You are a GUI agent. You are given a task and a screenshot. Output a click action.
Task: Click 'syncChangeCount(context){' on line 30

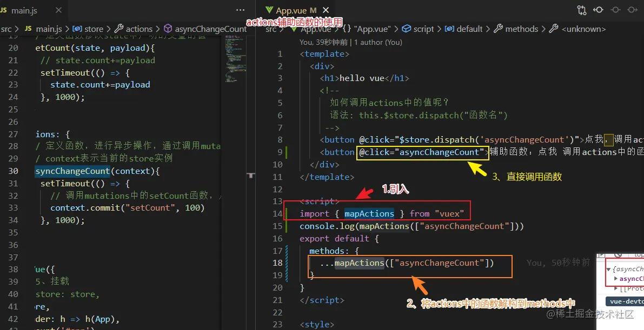97,171
